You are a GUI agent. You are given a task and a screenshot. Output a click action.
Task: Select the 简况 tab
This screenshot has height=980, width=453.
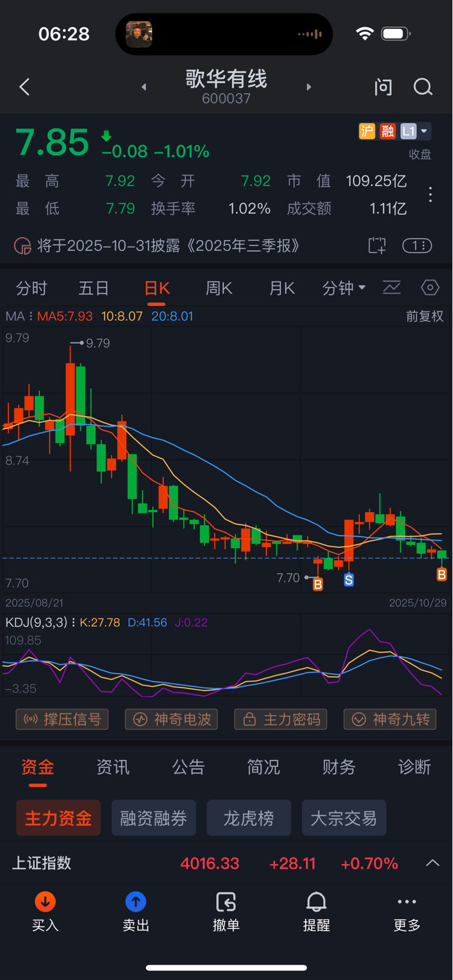click(263, 767)
